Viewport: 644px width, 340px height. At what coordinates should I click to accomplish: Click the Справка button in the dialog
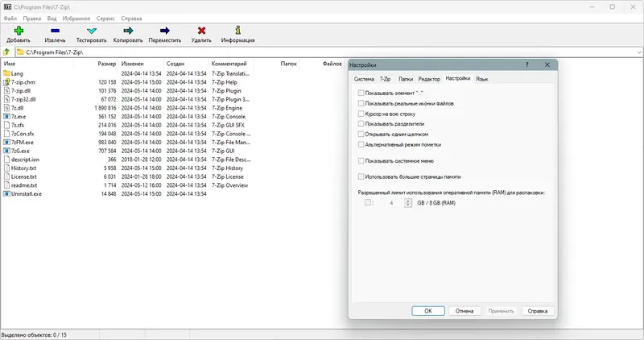click(538, 311)
